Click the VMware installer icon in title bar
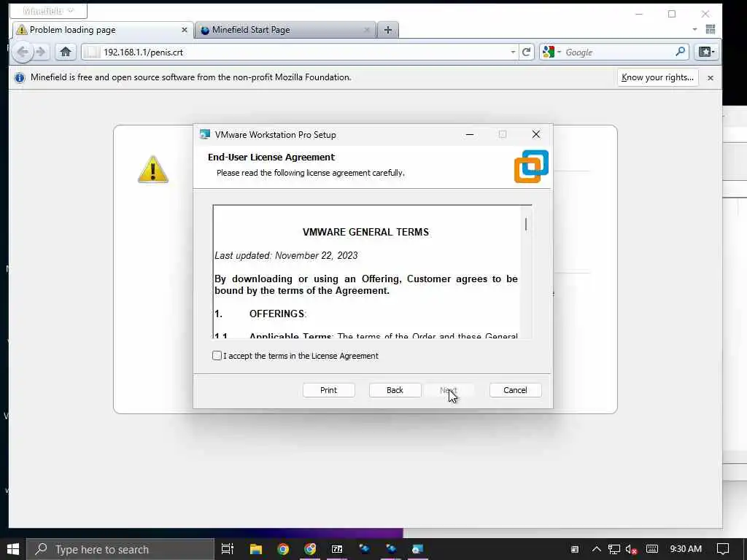The height and width of the screenshot is (560, 747). click(205, 135)
